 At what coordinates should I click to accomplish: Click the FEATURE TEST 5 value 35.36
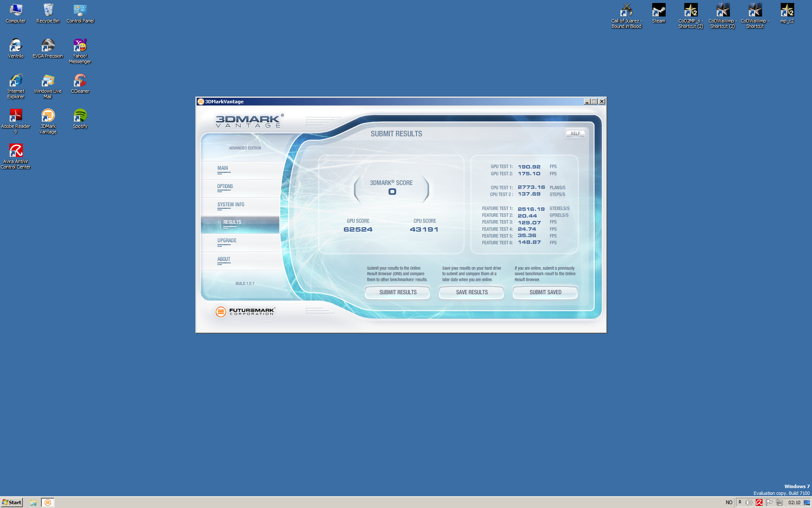coord(527,235)
